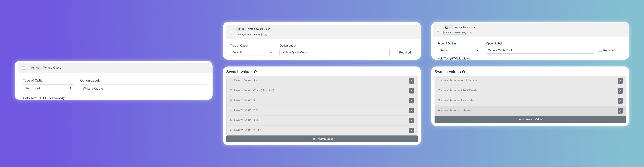The width and height of the screenshot is (644, 167).
Task: Click the Library: fonts for etsy tag
Action: tap(455, 33)
